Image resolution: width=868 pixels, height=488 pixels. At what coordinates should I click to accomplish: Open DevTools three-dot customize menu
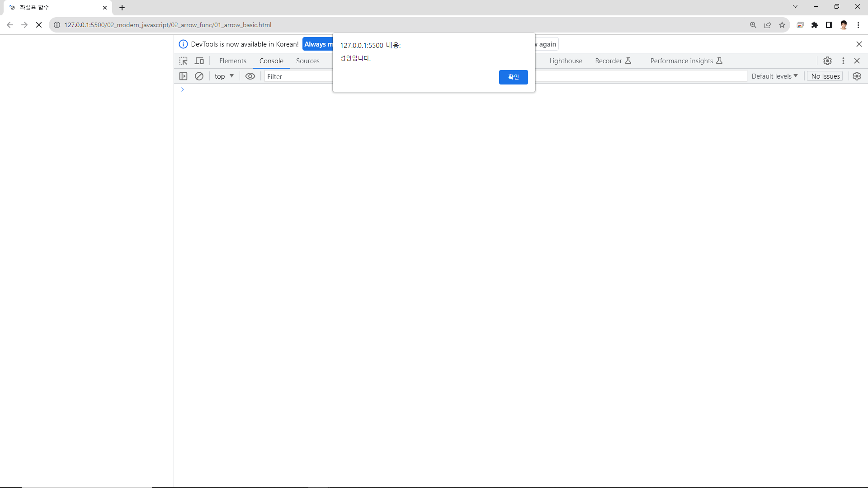pyautogui.click(x=843, y=61)
